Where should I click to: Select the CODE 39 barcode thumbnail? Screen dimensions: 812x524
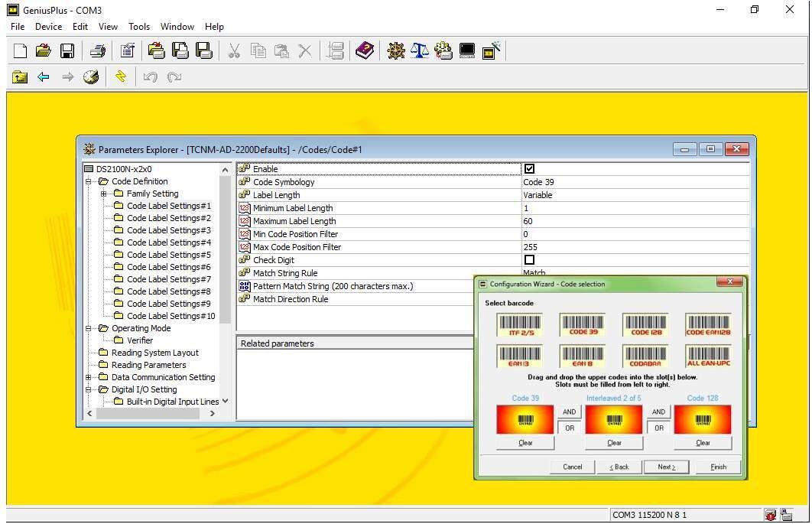coord(583,324)
